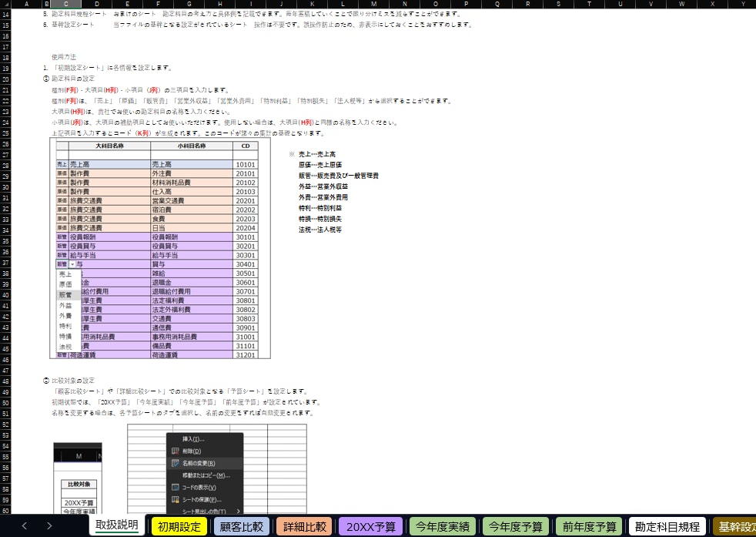756x537 pixels.
Task: Switch to the 初期設定 sheet tab
Action: pos(179,526)
